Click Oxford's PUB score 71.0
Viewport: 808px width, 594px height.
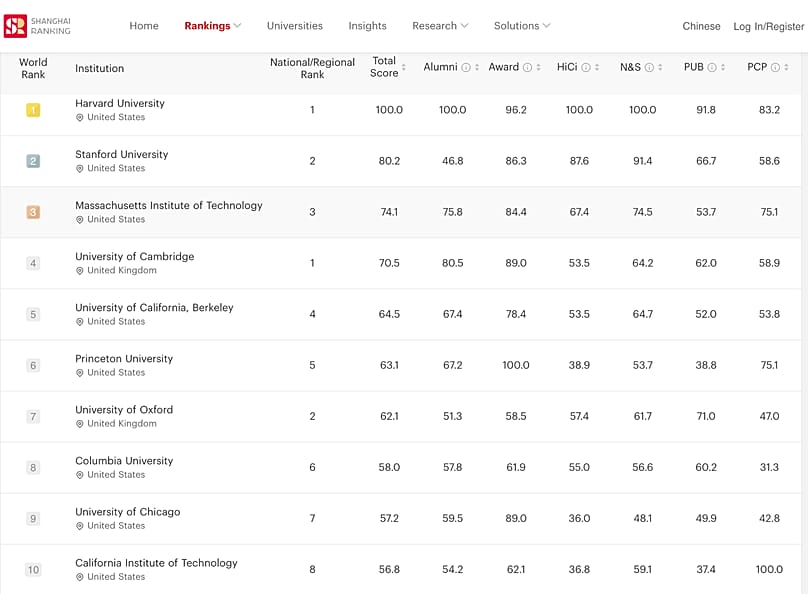pyautogui.click(x=706, y=416)
